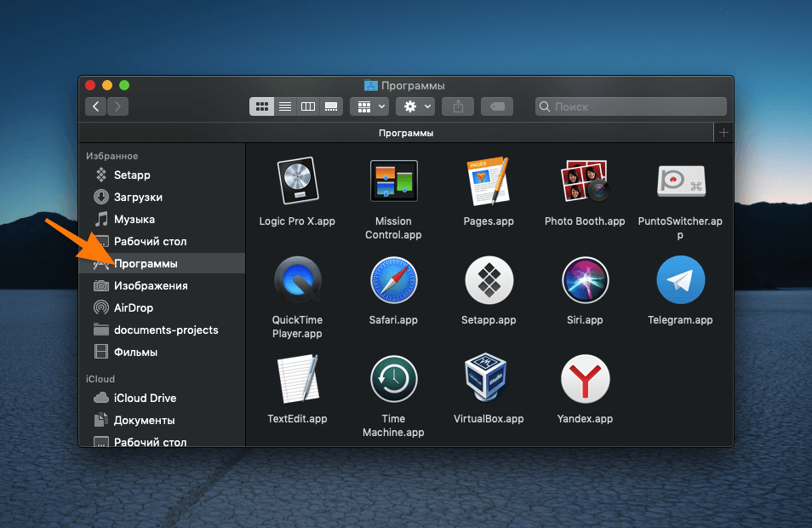
Task: Go forward with the right chevron button
Action: coord(117,106)
